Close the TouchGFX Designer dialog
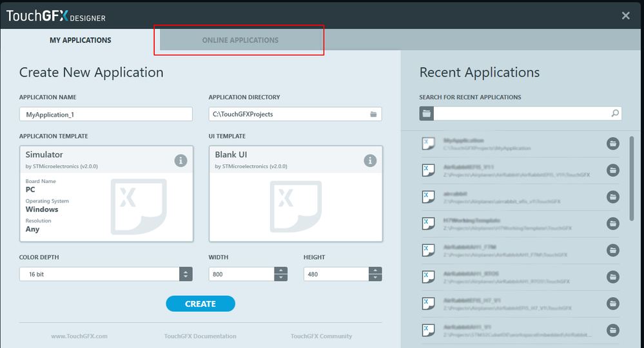The image size is (644, 348). 625,15
